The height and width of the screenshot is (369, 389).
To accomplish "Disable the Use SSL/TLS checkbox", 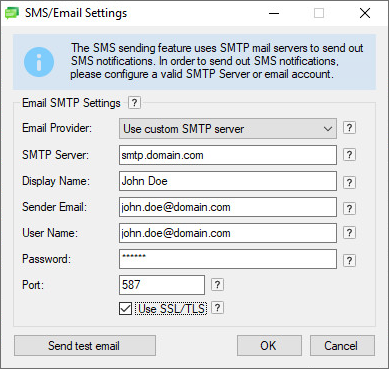I will click(x=125, y=309).
